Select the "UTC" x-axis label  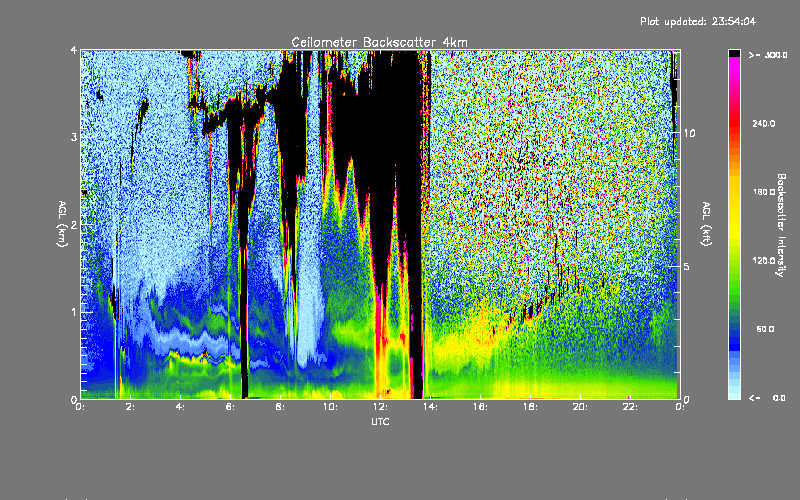[380, 421]
